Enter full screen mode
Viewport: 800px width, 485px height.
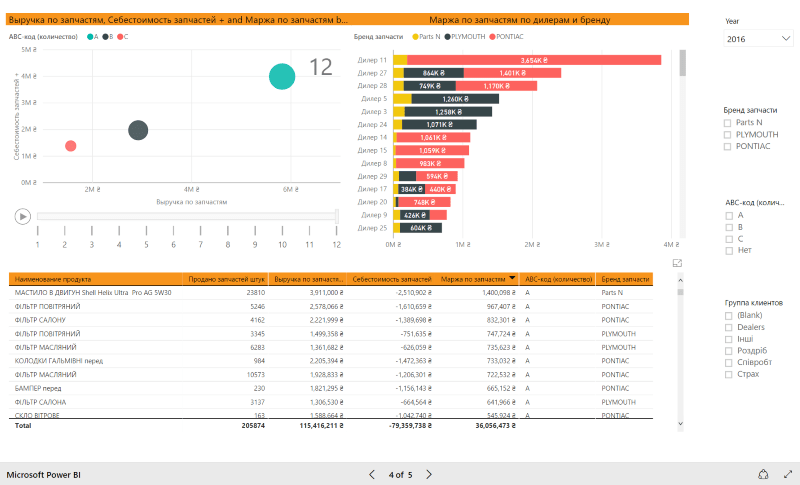tap(788, 474)
